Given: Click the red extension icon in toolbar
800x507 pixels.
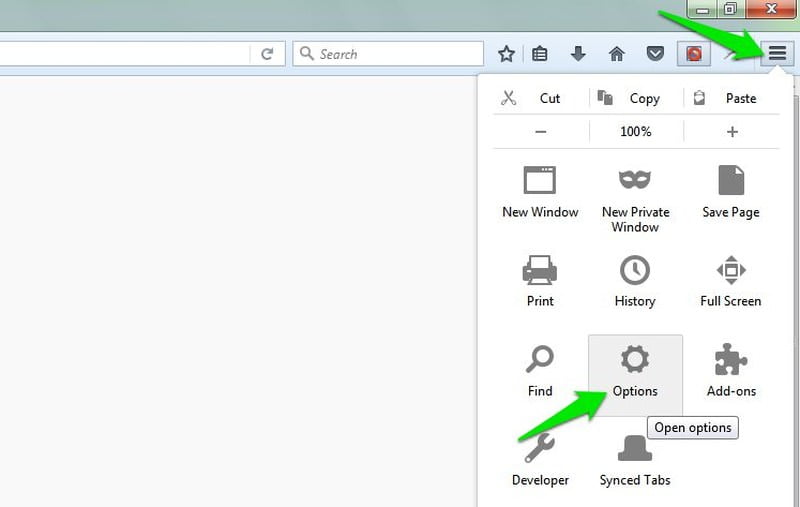Looking at the screenshot, I should [x=694, y=54].
